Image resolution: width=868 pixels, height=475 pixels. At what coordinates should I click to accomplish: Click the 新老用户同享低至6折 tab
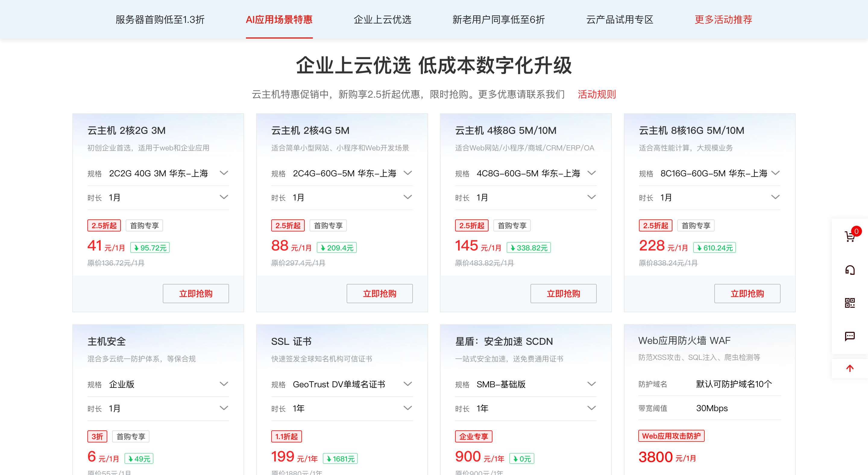498,20
